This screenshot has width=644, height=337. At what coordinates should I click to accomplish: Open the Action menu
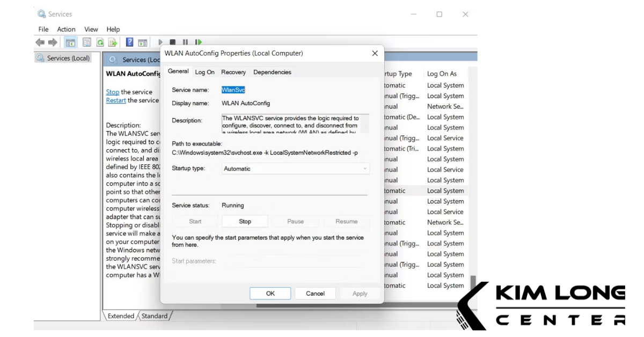point(67,30)
